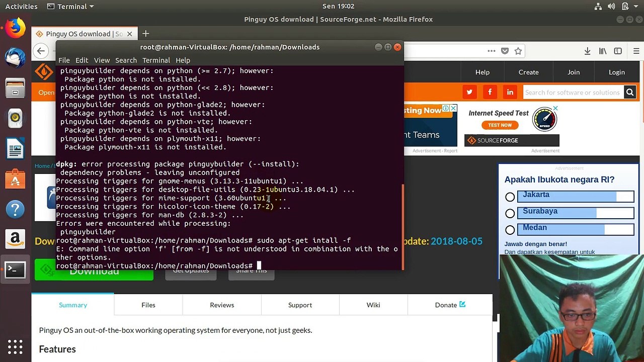Select the Surabaya radio option
Screen dimensions: 644x362
click(510, 214)
